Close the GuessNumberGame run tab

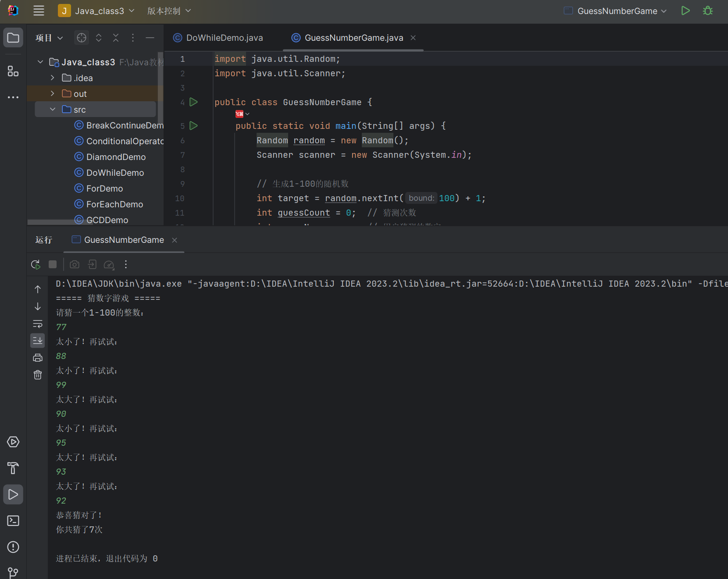(x=175, y=240)
